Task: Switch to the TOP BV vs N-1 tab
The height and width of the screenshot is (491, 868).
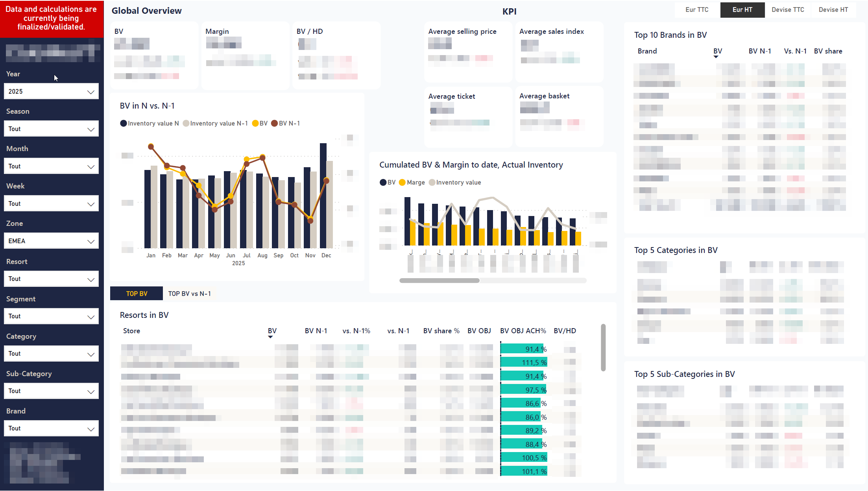Action: coord(190,293)
